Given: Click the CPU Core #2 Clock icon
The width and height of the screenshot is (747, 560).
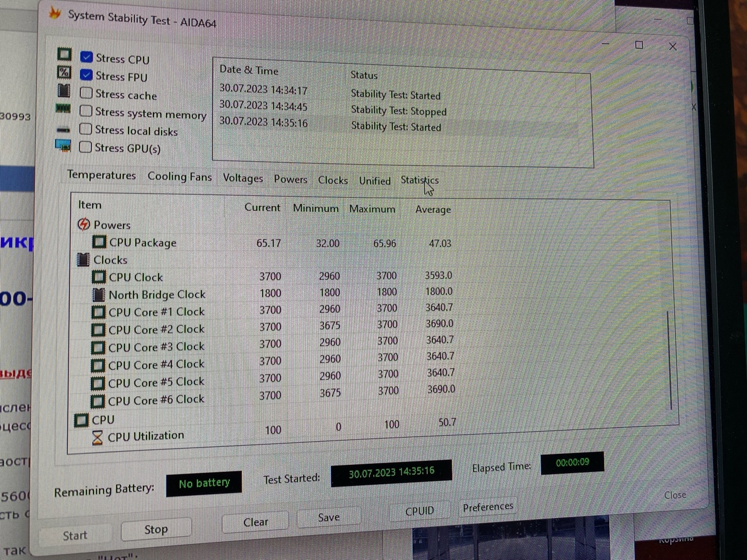Looking at the screenshot, I should click(99, 330).
